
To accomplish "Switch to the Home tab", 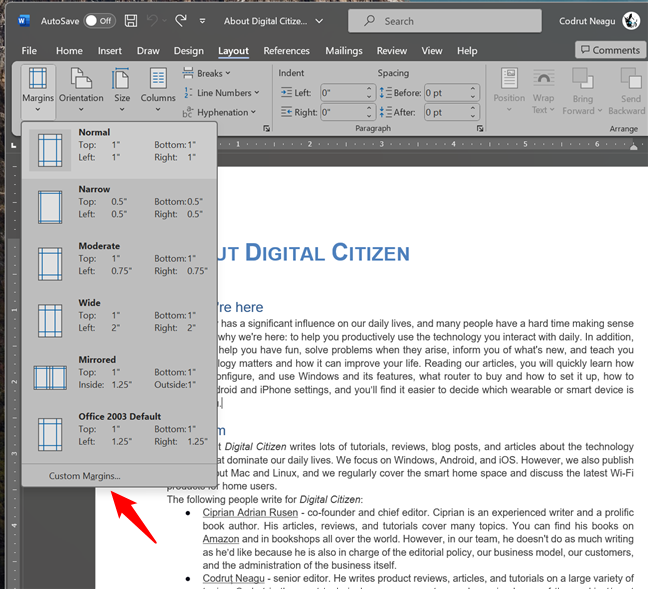I will click(69, 51).
